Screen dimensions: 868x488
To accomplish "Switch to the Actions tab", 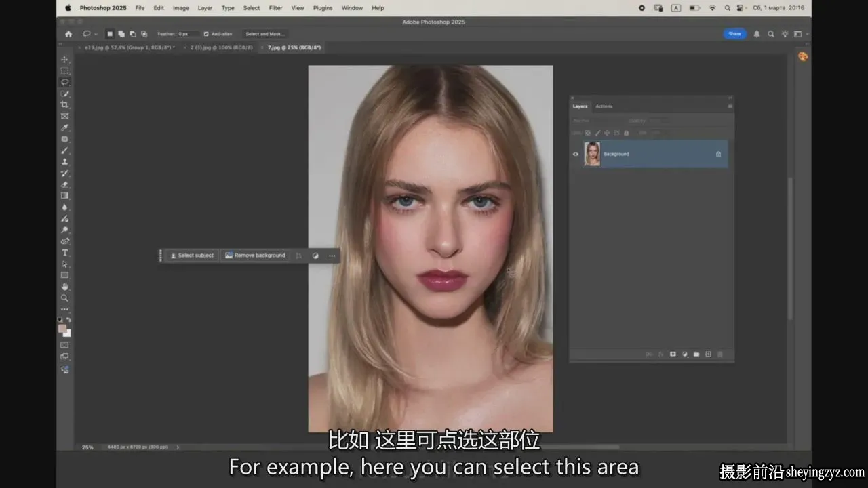I will [x=604, y=106].
